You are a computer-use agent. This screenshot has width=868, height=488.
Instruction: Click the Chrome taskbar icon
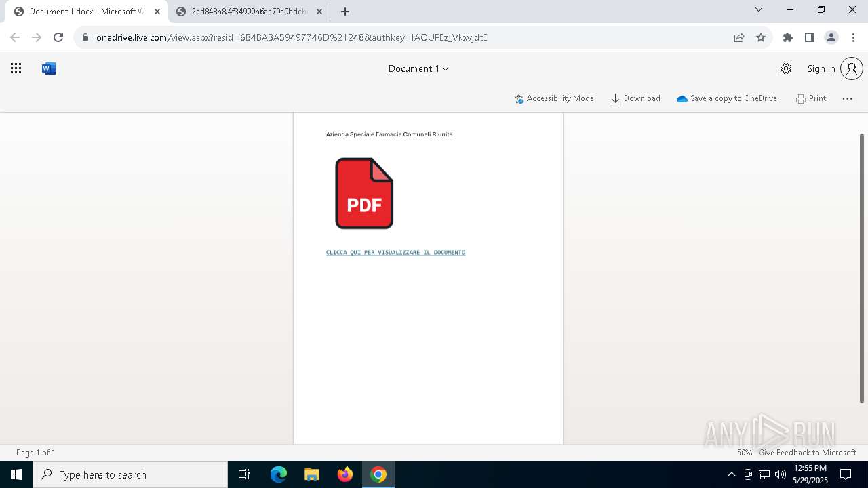click(x=378, y=474)
